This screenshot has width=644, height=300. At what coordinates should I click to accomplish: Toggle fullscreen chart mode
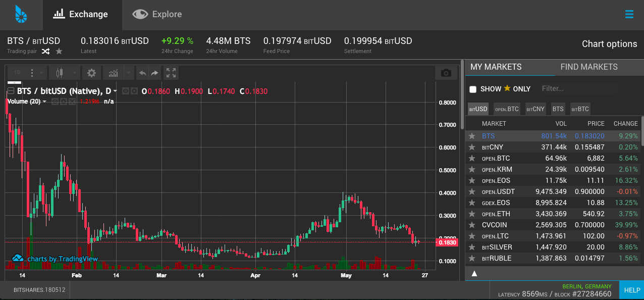pos(171,73)
